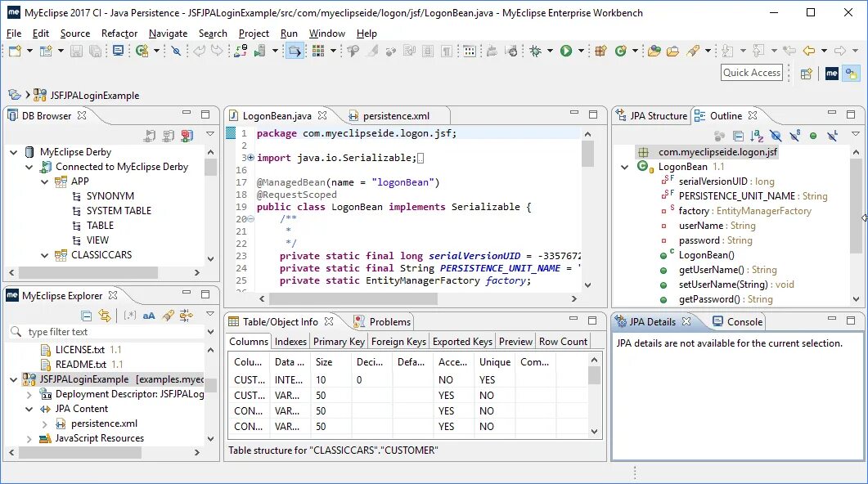Click the New wizard toolbar icon
The height and width of the screenshot is (484, 868).
[15, 51]
